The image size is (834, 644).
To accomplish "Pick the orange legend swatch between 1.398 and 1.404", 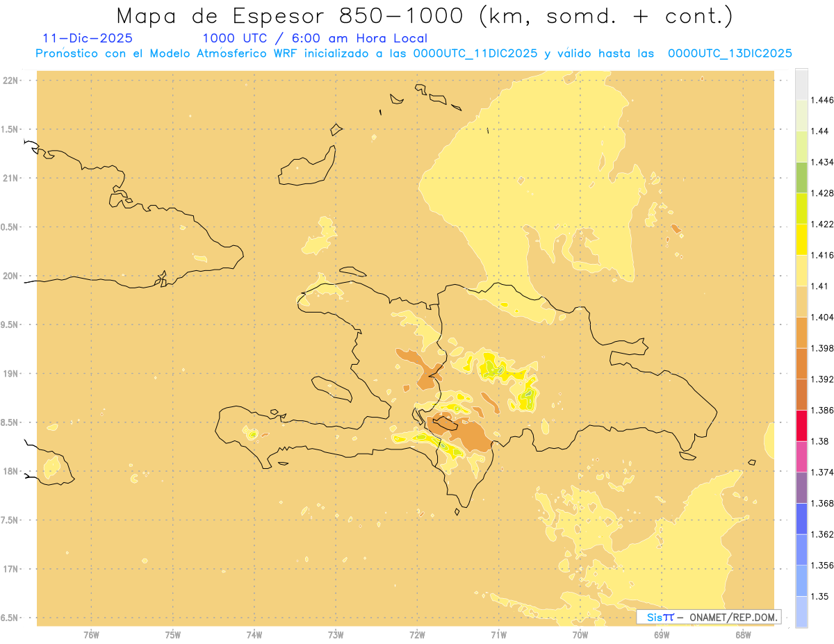I will coord(801,333).
